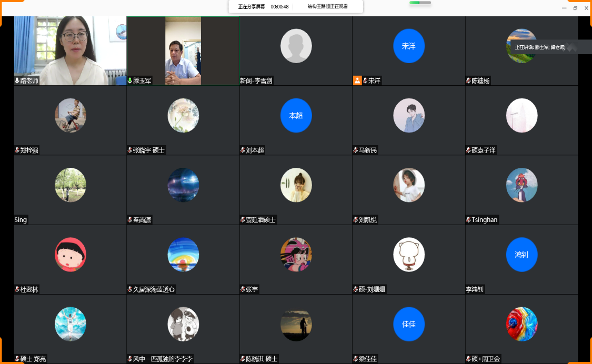Image resolution: width=592 pixels, height=364 pixels.
Task: Click the 风中一匹孤独的李李李 name label
Action: coord(163,359)
